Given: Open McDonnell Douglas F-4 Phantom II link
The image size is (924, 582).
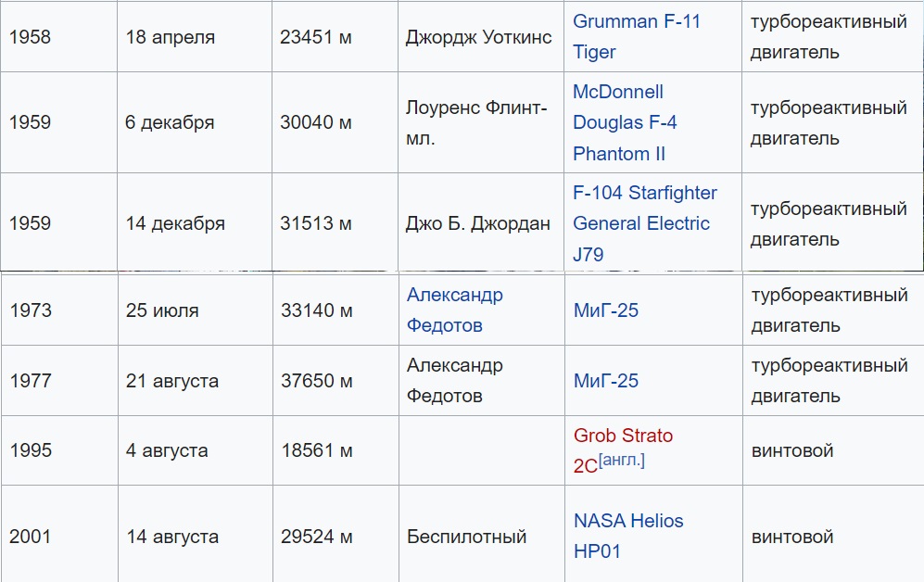Looking at the screenshot, I should coord(625,122).
